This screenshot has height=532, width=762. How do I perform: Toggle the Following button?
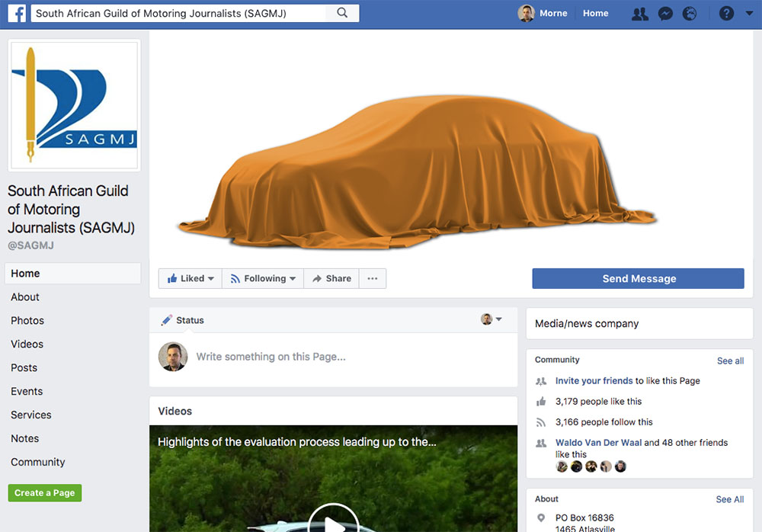pos(263,279)
